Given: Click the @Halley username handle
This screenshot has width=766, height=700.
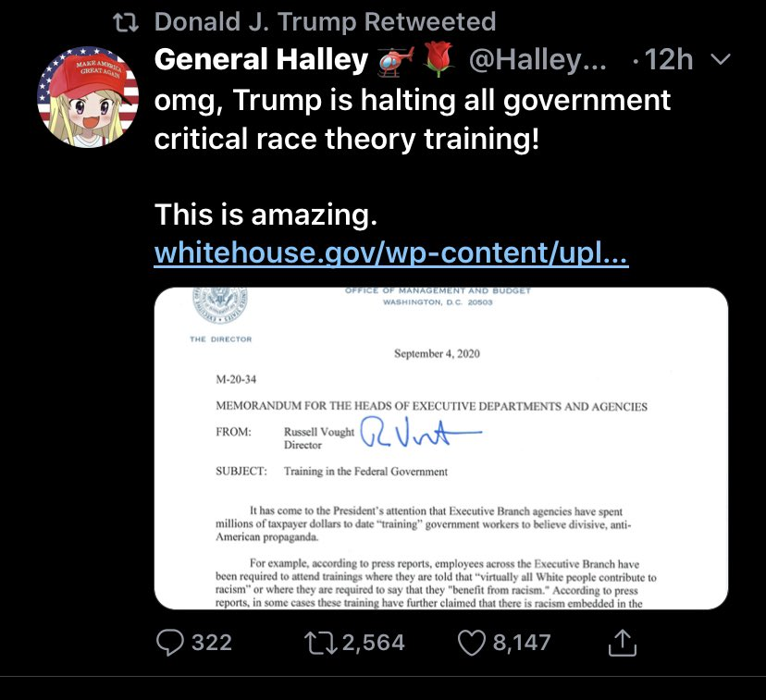Looking at the screenshot, I should click(537, 61).
